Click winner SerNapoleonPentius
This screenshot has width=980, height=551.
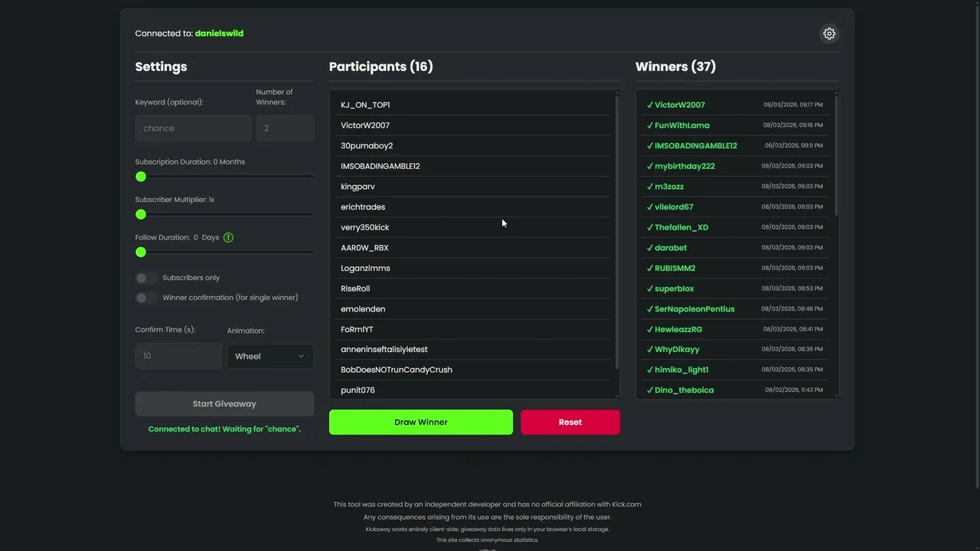click(694, 309)
